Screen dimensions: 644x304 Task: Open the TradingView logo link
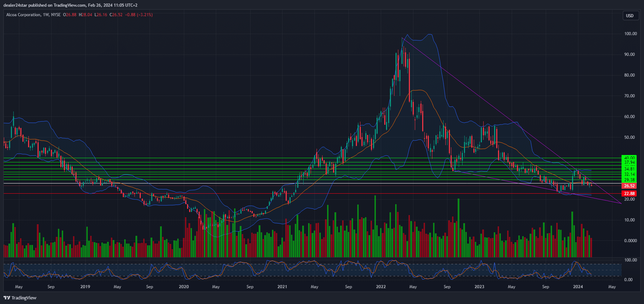[x=20, y=298]
